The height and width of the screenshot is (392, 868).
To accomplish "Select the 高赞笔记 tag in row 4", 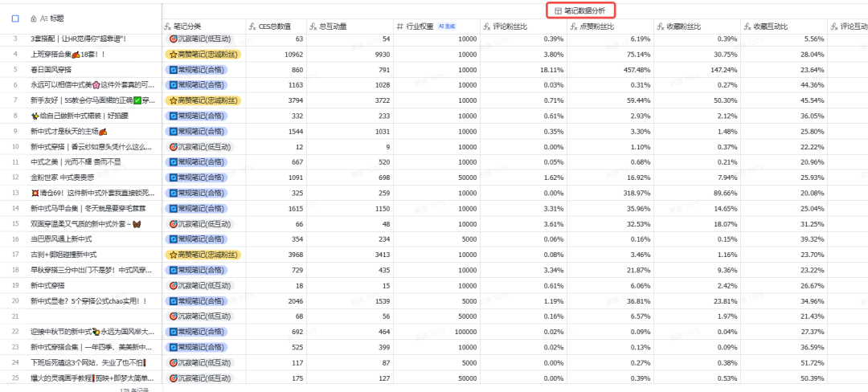I will coord(203,54).
